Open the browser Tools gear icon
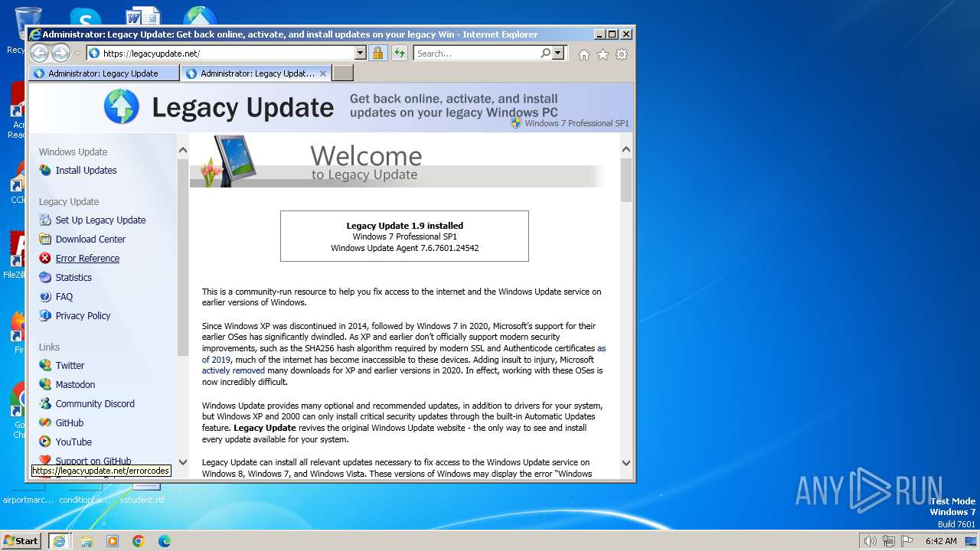The image size is (980, 551). click(622, 54)
